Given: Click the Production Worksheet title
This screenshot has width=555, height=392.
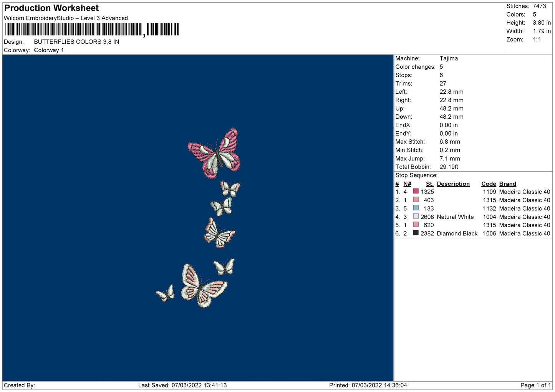Looking at the screenshot, I should point(51,8).
